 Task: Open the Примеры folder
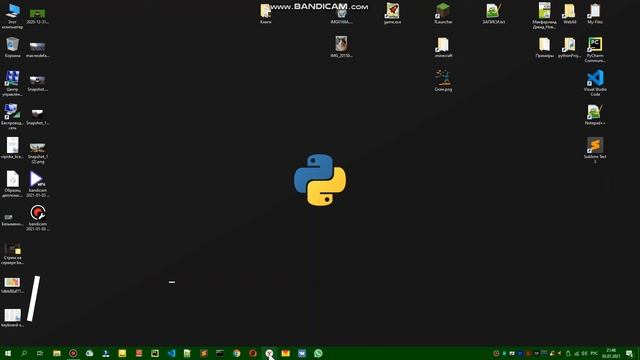tap(544, 47)
